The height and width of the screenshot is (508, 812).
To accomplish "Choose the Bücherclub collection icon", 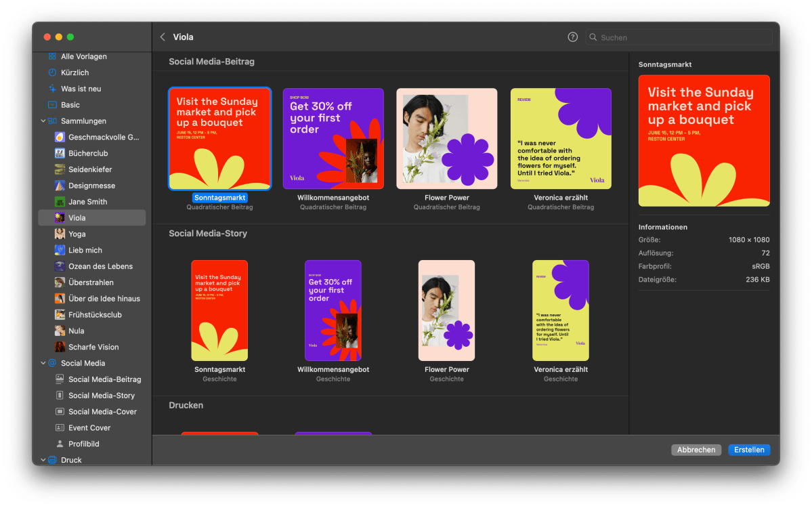I will tap(60, 153).
